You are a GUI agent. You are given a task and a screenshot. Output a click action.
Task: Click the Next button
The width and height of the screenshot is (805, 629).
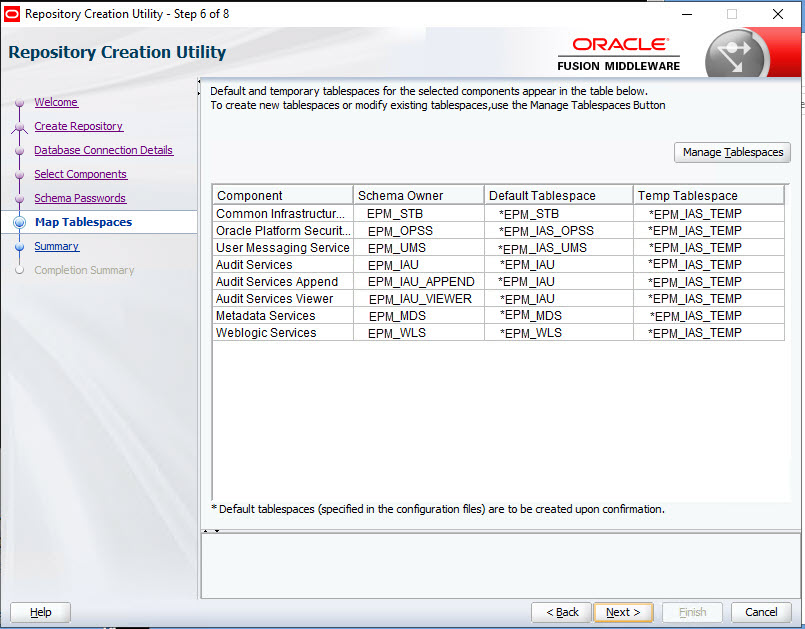(x=623, y=612)
